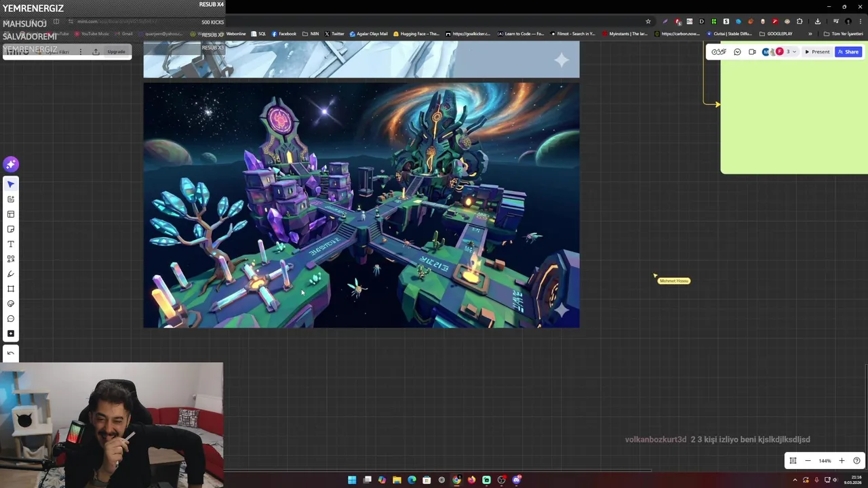Open the SQL bookmark

(x=258, y=34)
